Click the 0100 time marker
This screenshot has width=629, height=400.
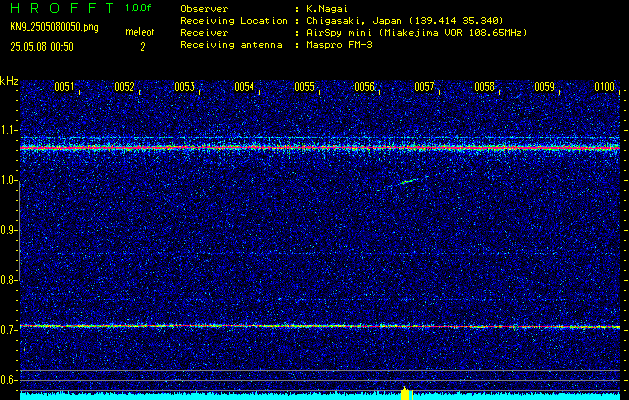(x=605, y=87)
